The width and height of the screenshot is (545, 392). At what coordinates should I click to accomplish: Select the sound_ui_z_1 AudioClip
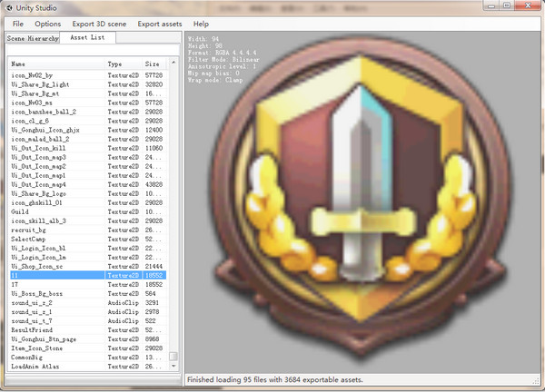88,311
